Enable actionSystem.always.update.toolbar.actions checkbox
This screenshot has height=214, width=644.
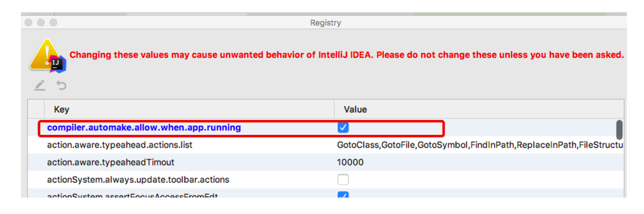(x=343, y=179)
